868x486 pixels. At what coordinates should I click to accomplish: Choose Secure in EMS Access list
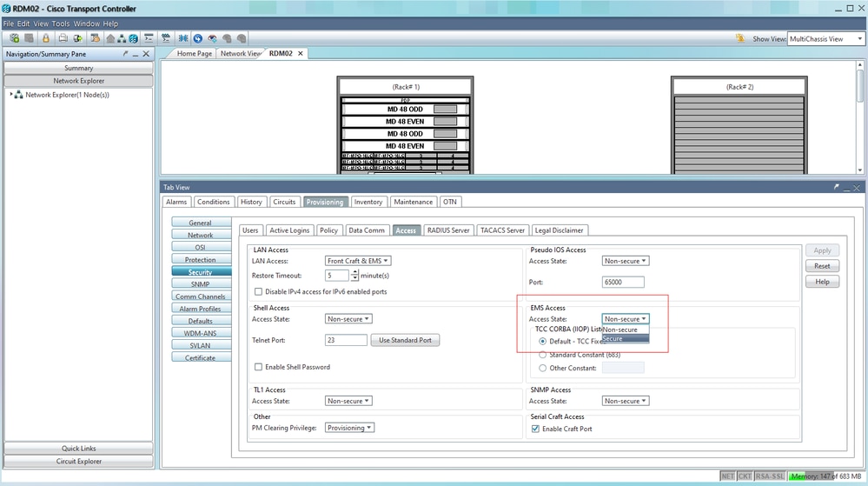pyautogui.click(x=625, y=338)
